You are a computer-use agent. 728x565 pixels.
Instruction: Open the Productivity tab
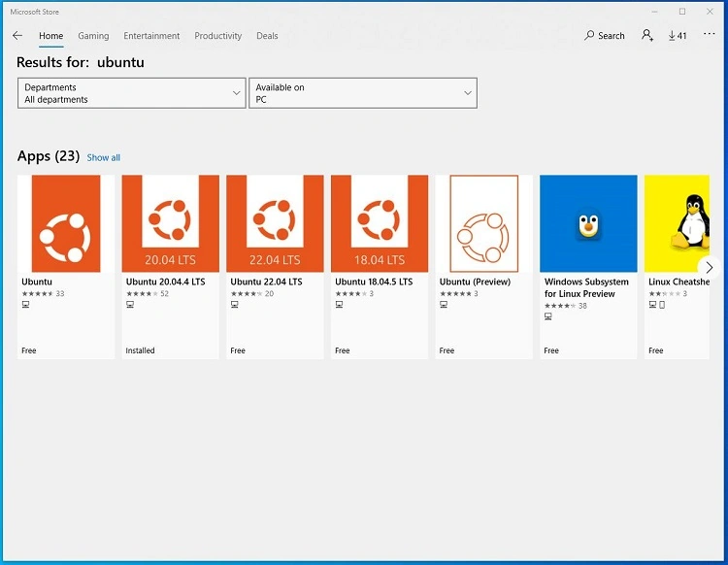pos(217,36)
